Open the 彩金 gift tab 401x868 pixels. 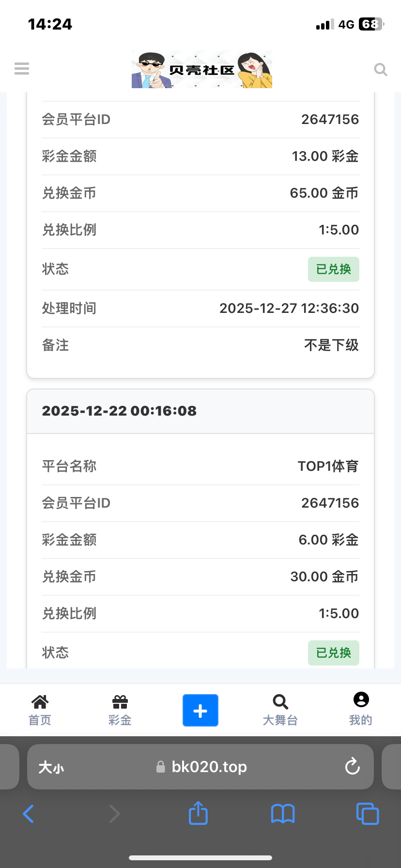[120, 710]
